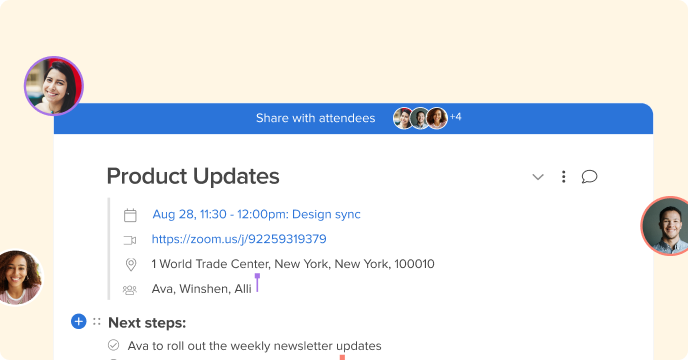
Task: Click the attendees group icon
Action: [130, 290]
